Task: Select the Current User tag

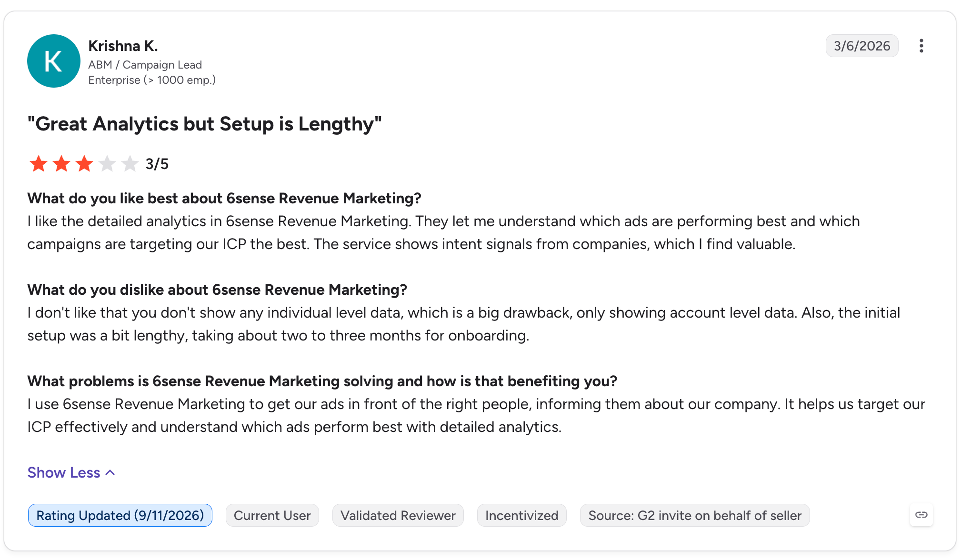Action: coord(272,515)
